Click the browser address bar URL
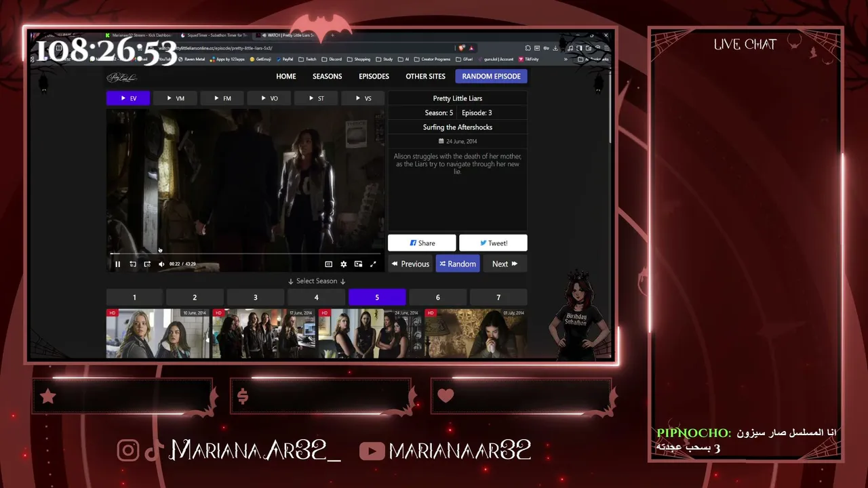Viewport: 868px width, 488px height. pos(216,48)
